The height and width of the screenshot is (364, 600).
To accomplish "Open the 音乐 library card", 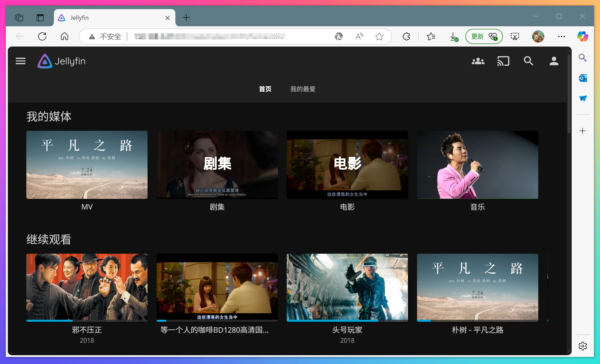I will click(477, 165).
